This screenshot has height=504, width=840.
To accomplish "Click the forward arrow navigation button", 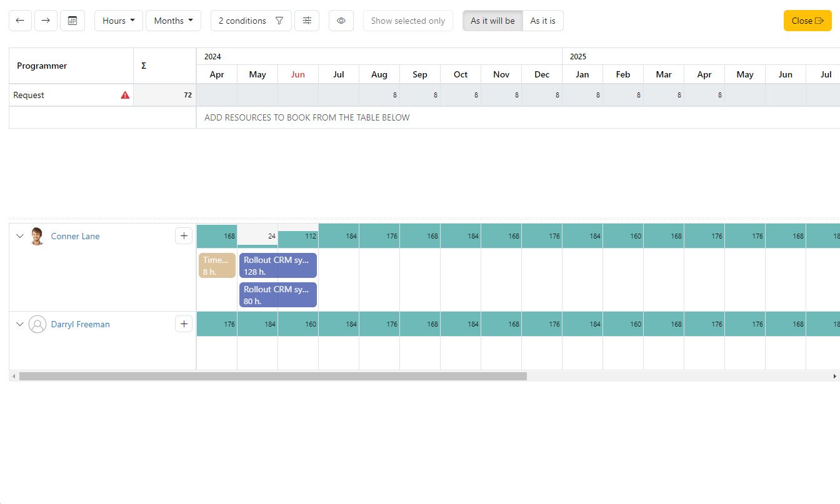I will click(46, 21).
